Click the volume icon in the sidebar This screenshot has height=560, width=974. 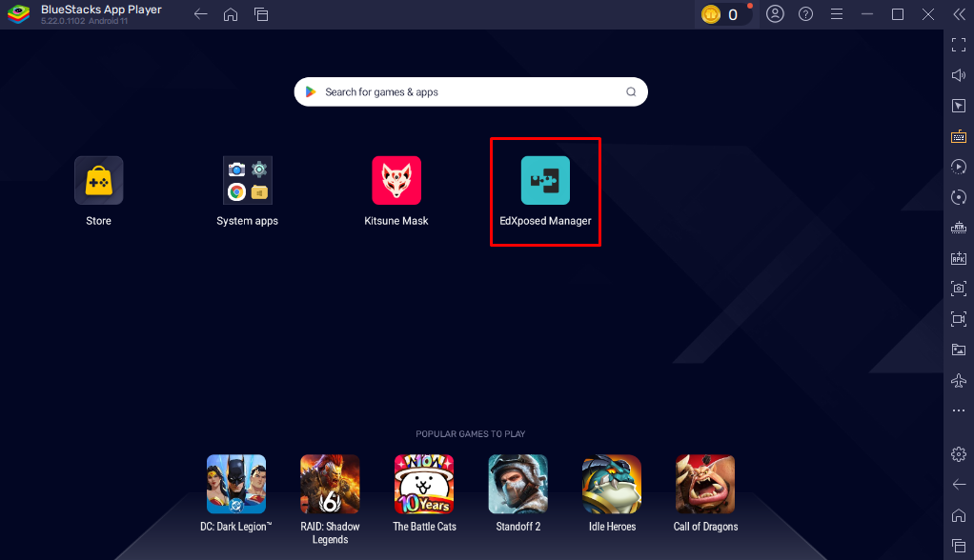pos(959,75)
